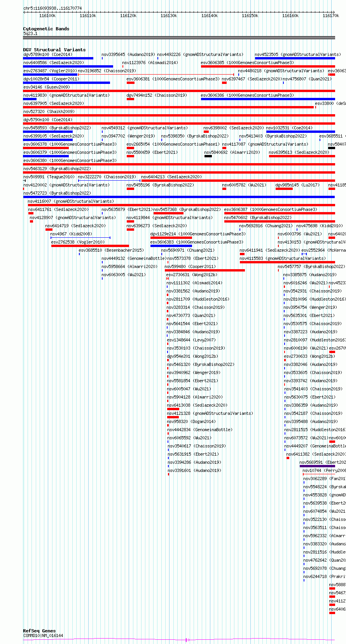Click variant nsv5463129 (ByrskaBishop2022)
Screen dimensions: 346x644
pos(57,169)
